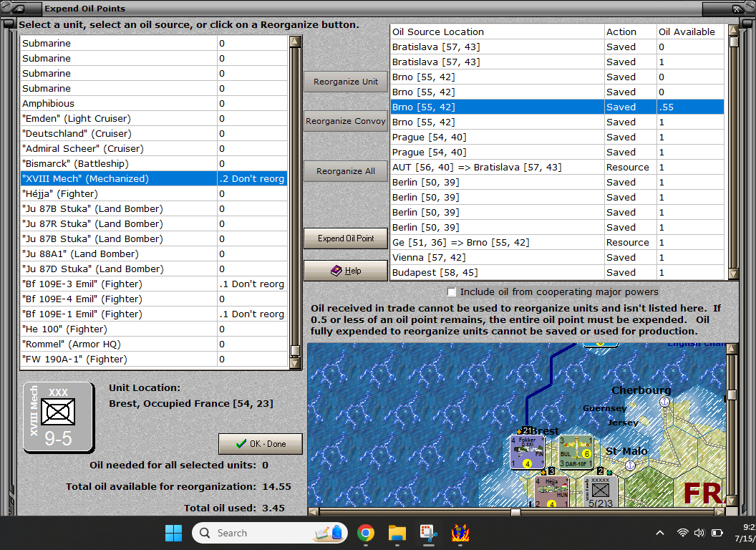Click the map scroll down arrow
The height and width of the screenshot is (550, 756).
(x=732, y=501)
